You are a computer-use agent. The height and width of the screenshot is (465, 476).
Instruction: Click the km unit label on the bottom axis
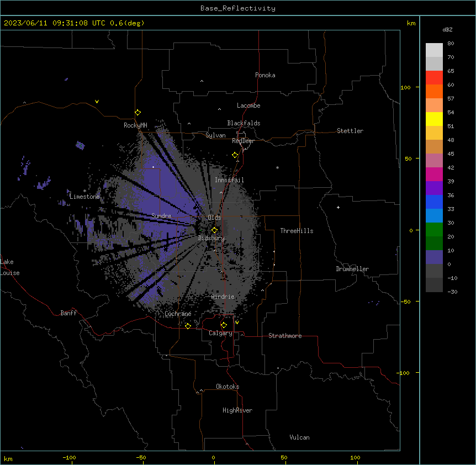(8, 458)
